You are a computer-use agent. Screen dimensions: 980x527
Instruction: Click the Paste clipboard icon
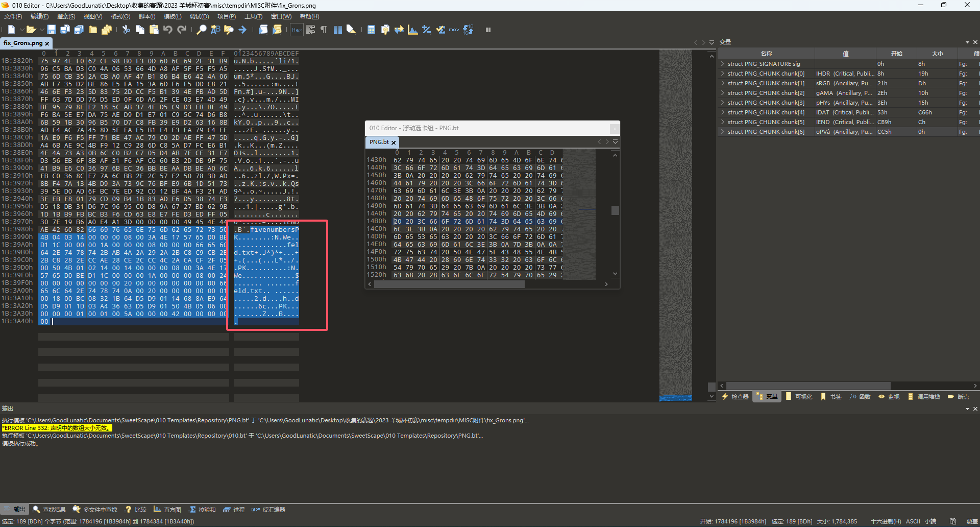tap(154, 30)
